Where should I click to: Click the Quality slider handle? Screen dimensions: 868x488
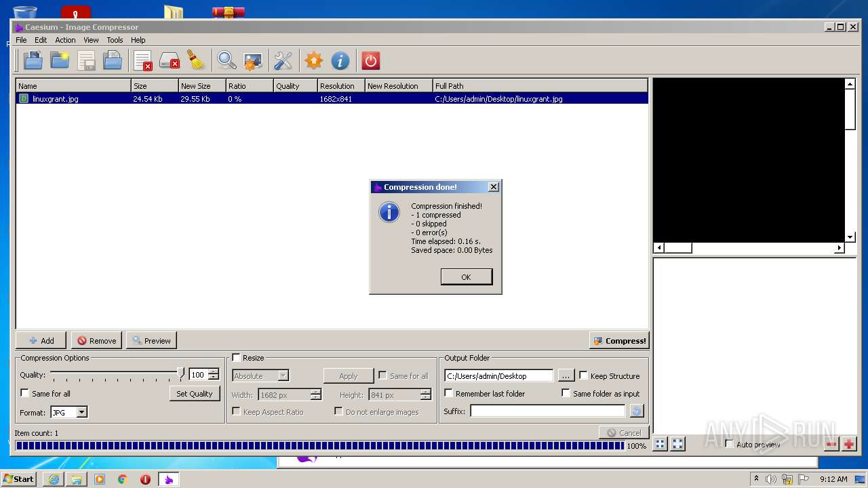(x=180, y=373)
